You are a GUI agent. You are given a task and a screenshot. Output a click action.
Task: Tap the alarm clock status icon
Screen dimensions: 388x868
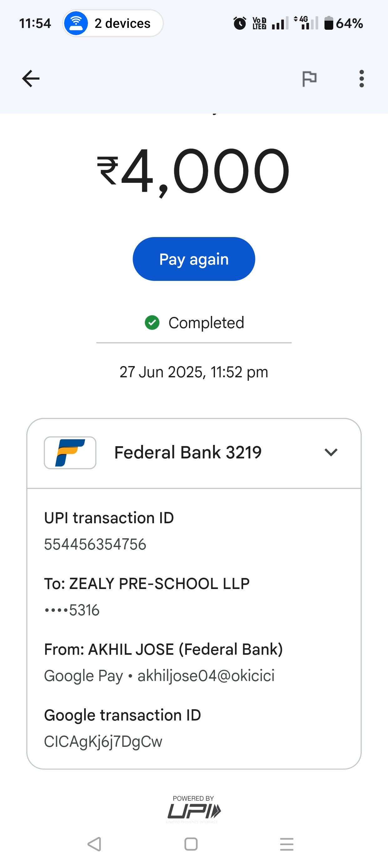tap(240, 23)
